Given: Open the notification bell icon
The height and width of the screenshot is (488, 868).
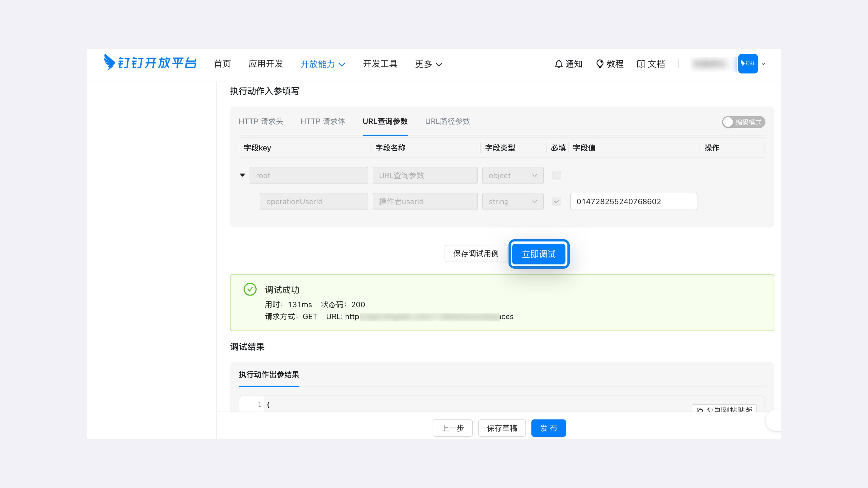Looking at the screenshot, I should [558, 64].
